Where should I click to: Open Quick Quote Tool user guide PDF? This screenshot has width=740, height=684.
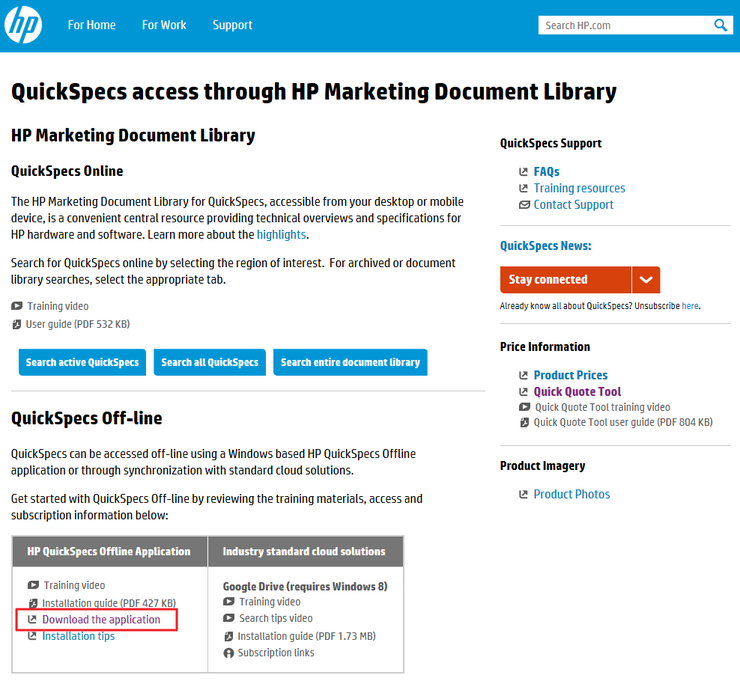(623, 422)
